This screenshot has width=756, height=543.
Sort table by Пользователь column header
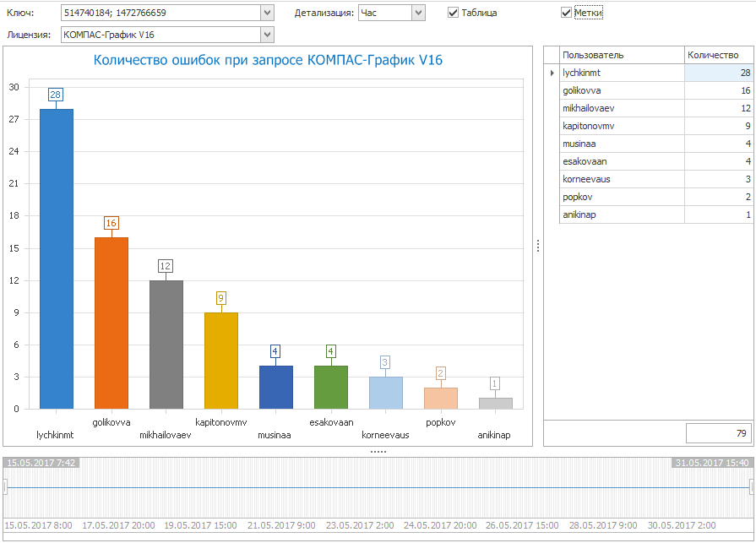tap(621, 55)
